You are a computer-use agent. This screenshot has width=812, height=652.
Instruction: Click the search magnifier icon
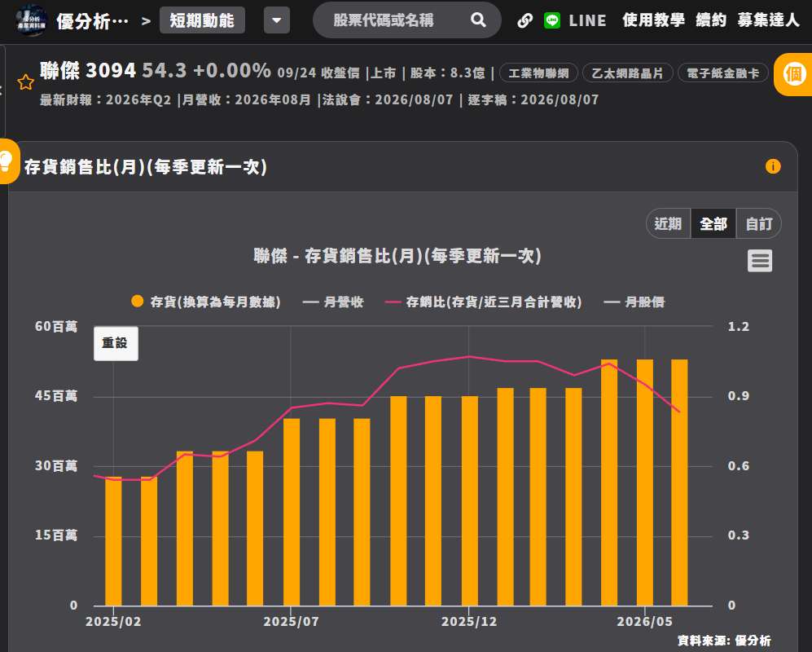point(479,20)
